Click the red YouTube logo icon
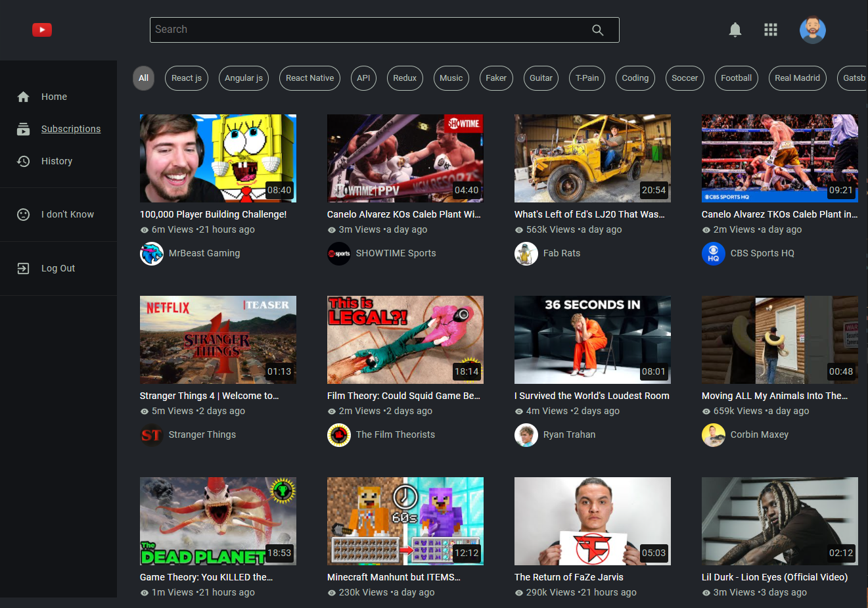The image size is (868, 608). coord(42,30)
